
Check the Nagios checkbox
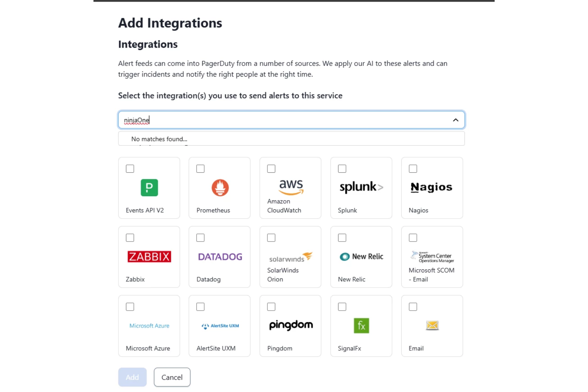pyautogui.click(x=413, y=169)
